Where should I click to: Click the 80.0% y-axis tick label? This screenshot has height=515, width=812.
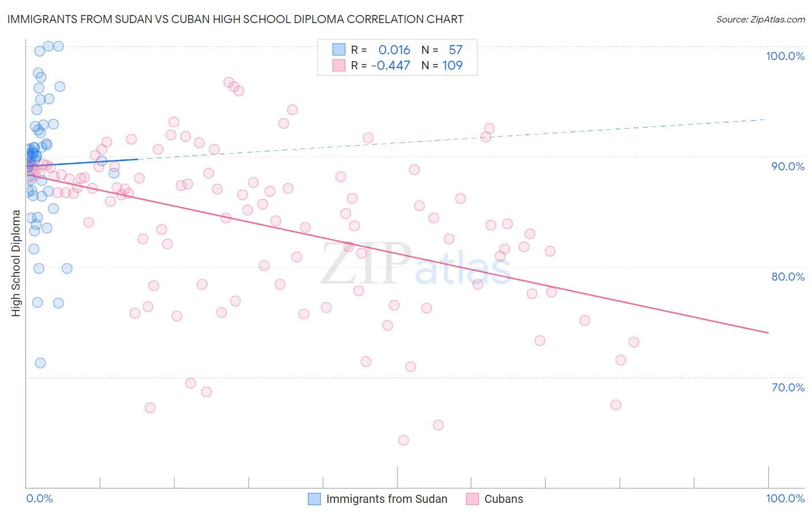[788, 277]
